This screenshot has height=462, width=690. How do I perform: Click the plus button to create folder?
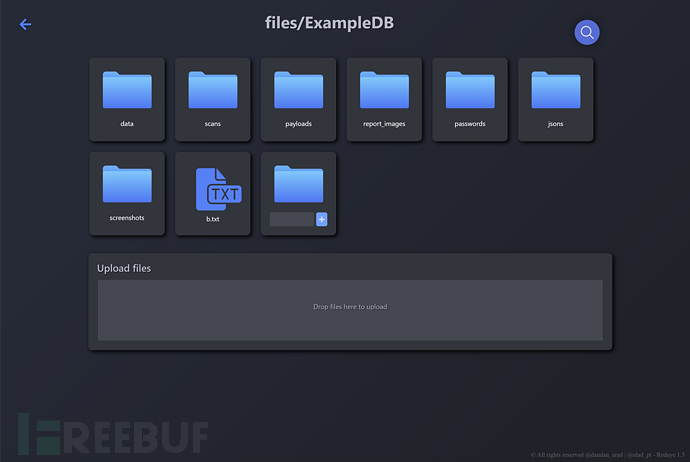point(322,219)
